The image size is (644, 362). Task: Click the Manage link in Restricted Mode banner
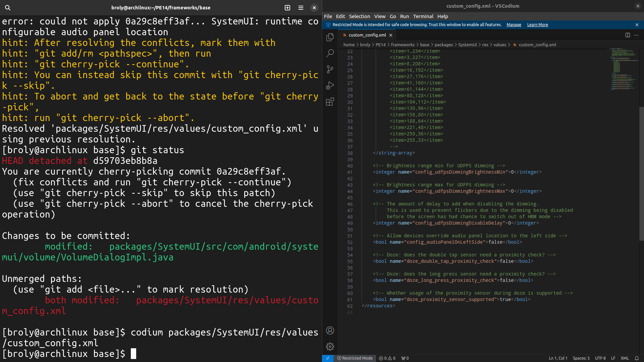coord(514,25)
